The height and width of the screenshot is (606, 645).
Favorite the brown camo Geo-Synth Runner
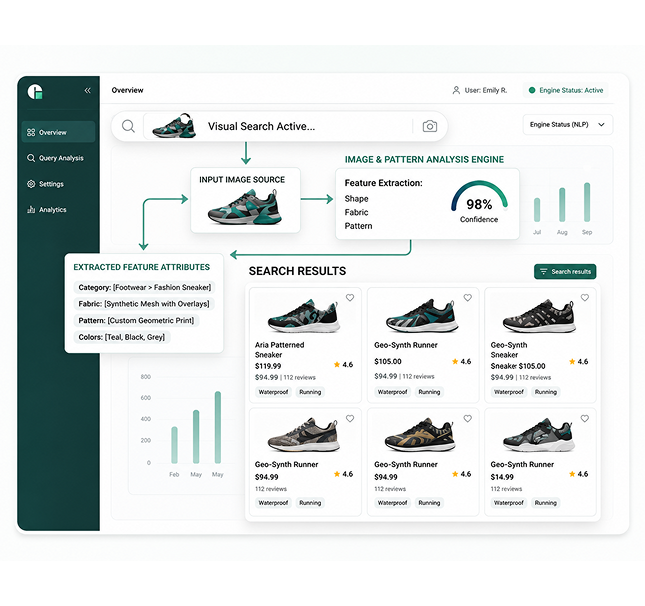coord(350,418)
